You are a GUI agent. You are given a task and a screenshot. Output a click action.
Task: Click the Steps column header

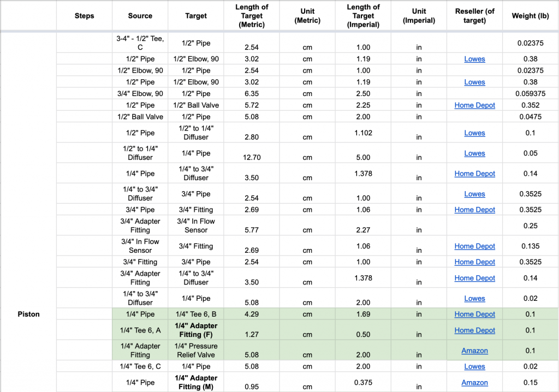[x=84, y=16]
